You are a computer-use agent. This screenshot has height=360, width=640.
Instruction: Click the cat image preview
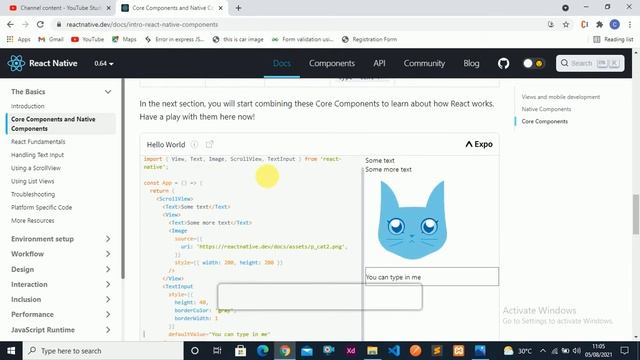pyautogui.click(x=412, y=220)
